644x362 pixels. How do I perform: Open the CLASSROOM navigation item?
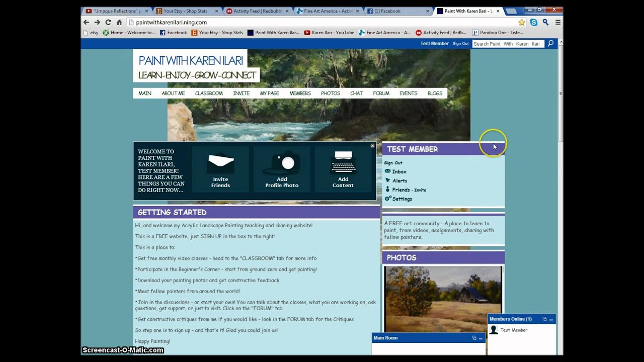coord(209,94)
